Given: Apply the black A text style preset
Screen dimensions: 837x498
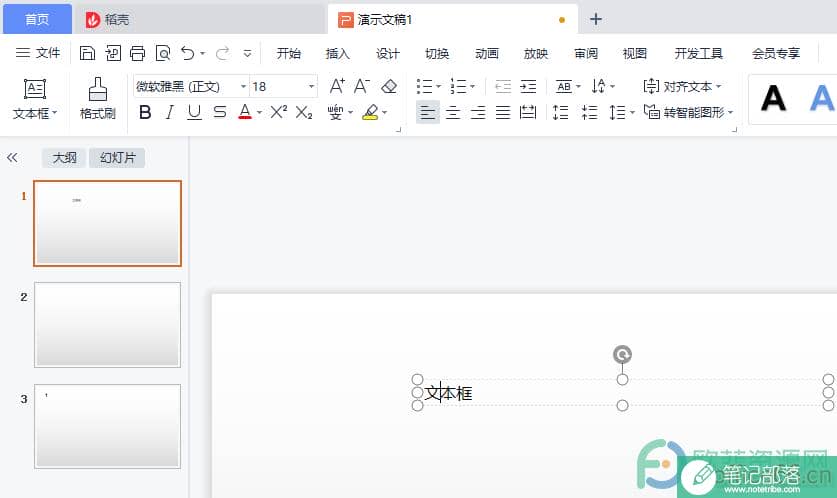Looking at the screenshot, I should 773,99.
